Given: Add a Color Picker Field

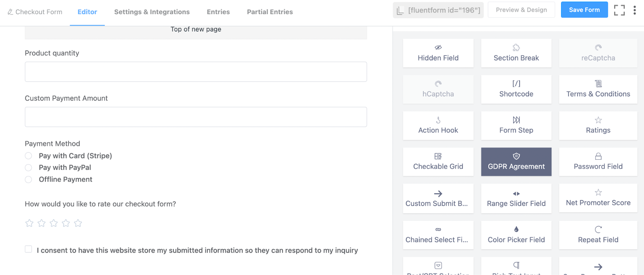Looking at the screenshot, I should 516,235.
